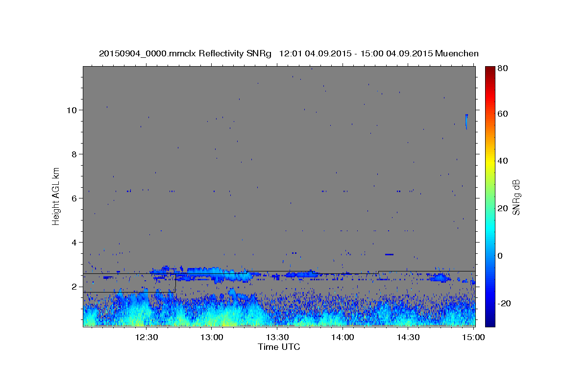
Task: Click the 'Height AGL km' axis label
Action: coord(56,196)
